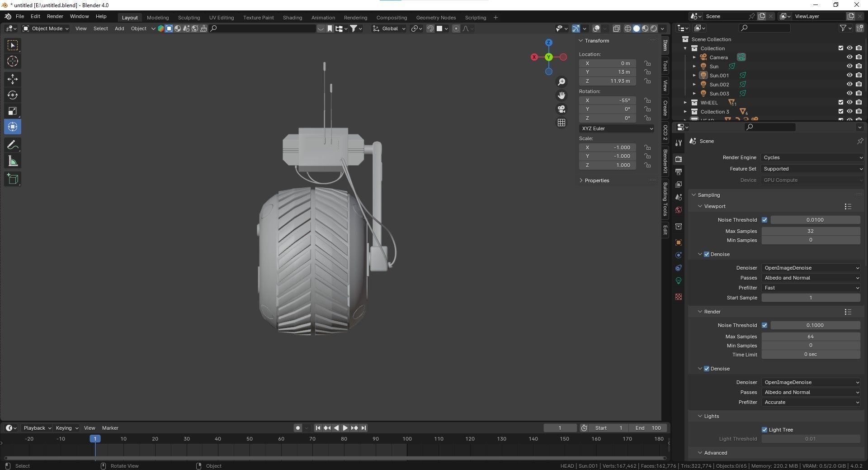Collapse the Sampling panel
This screenshot has height=470, width=868.
pyautogui.click(x=708, y=195)
